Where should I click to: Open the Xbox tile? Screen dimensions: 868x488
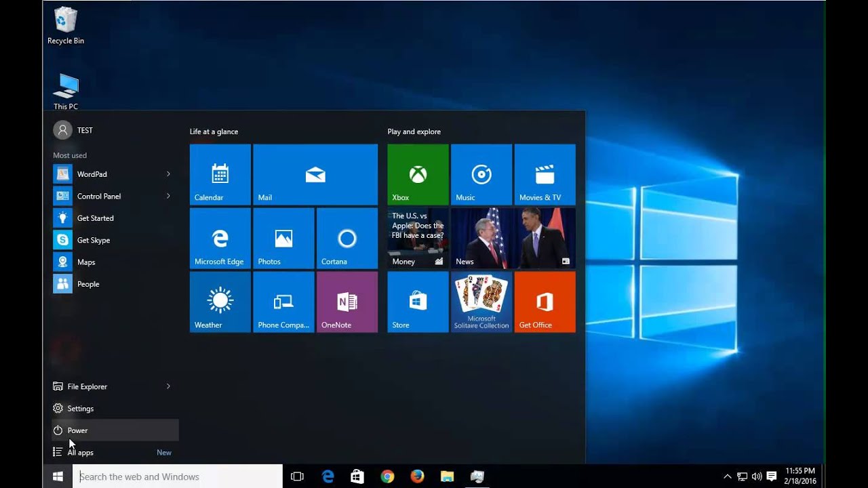(x=418, y=174)
